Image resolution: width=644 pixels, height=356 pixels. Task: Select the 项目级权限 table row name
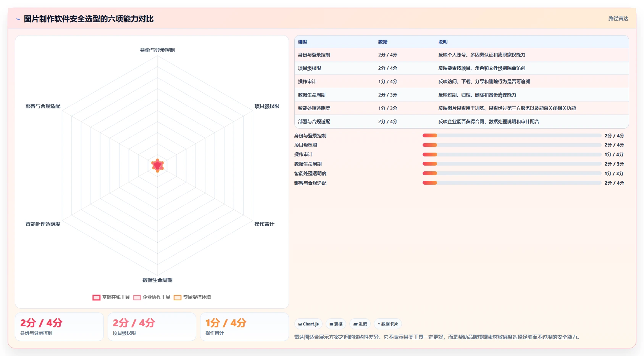coord(310,68)
